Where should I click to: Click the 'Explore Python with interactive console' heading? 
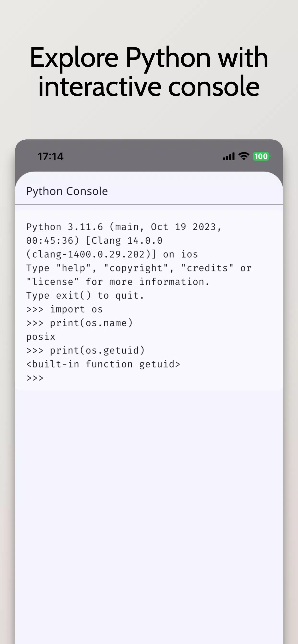pyautogui.click(x=149, y=72)
